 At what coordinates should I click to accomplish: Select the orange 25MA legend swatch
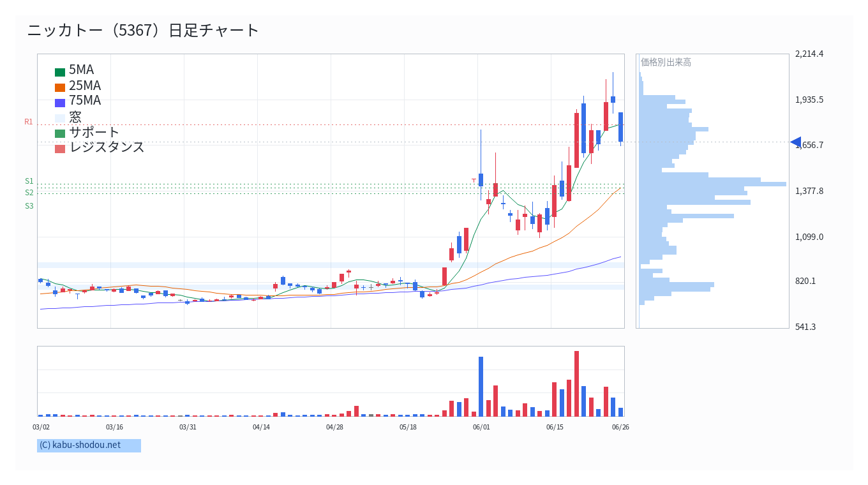click(60, 87)
